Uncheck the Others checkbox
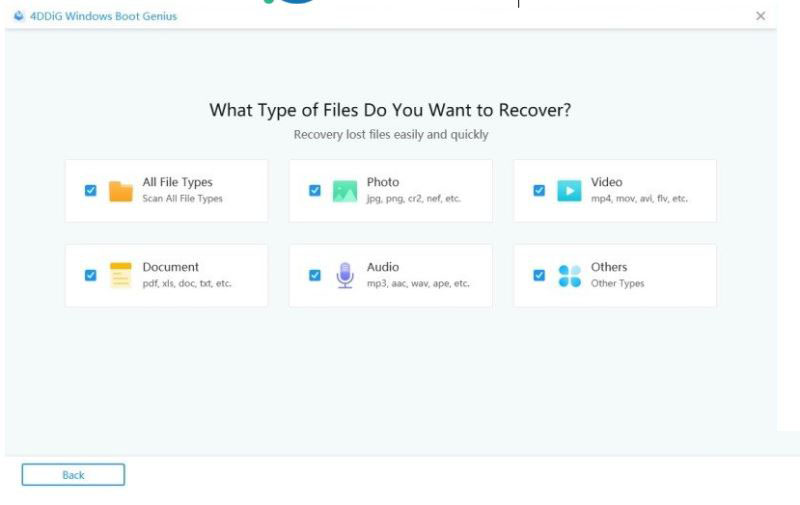 pos(539,275)
